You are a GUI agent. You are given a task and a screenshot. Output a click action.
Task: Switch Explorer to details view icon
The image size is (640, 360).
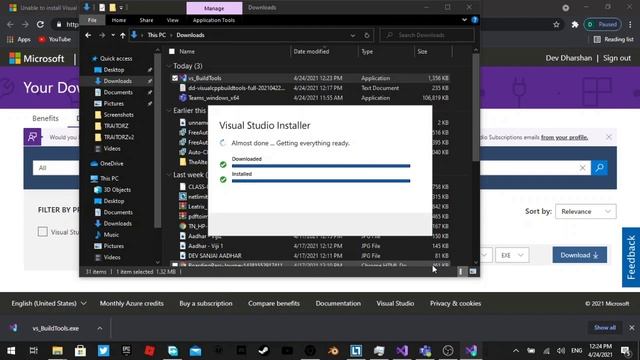click(x=461, y=271)
